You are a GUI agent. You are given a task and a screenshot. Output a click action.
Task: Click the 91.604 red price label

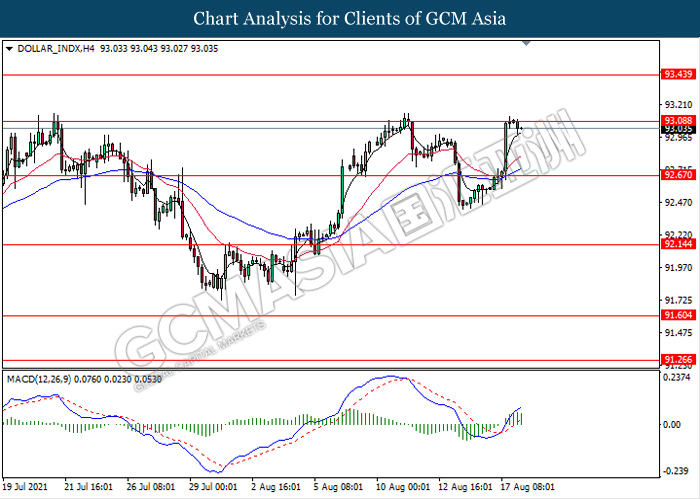(x=678, y=315)
